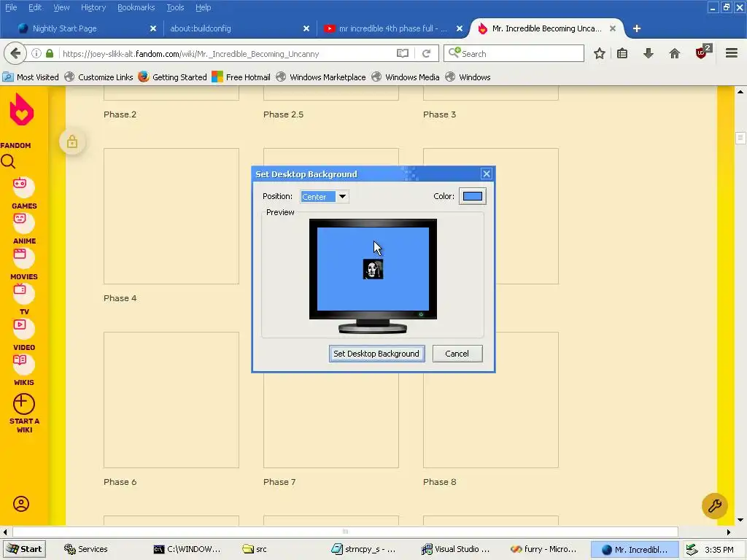Cancel the Set Desktop Background dialog
This screenshot has width=747, height=560.
pyautogui.click(x=457, y=354)
